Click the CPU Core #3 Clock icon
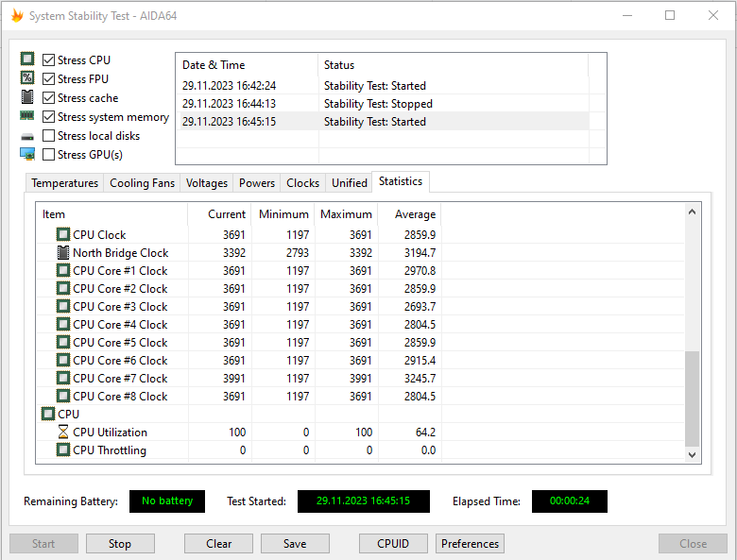Viewport: 737px width, 560px height. [63, 306]
